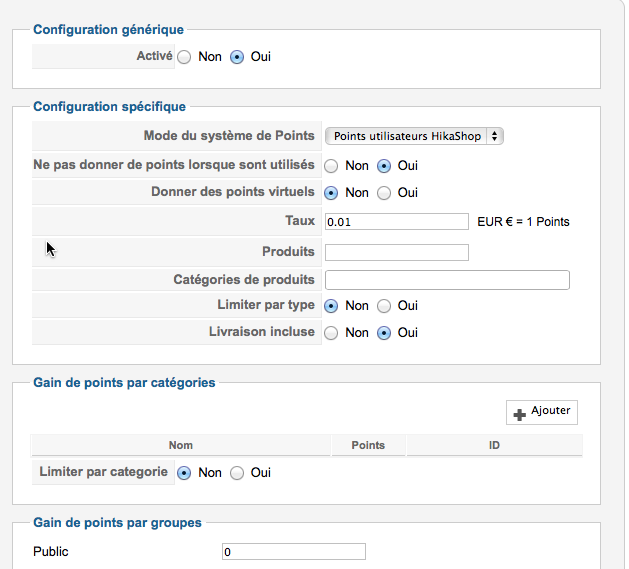Set Livraison incluse to Non

click(x=331, y=333)
